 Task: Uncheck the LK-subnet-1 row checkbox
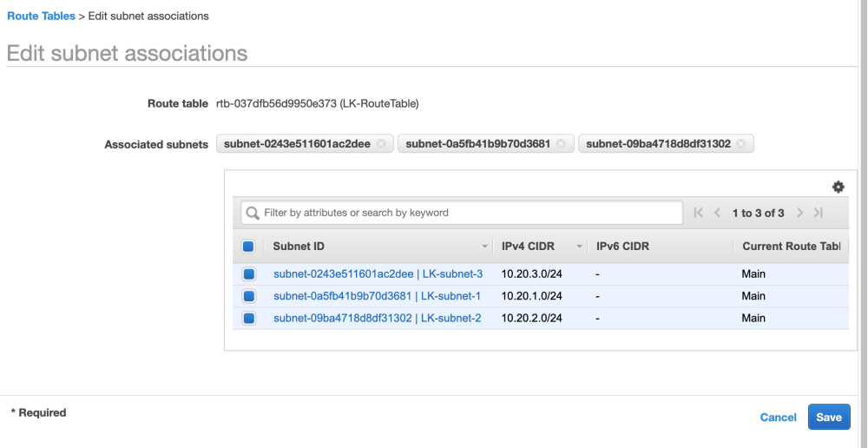click(248, 296)
